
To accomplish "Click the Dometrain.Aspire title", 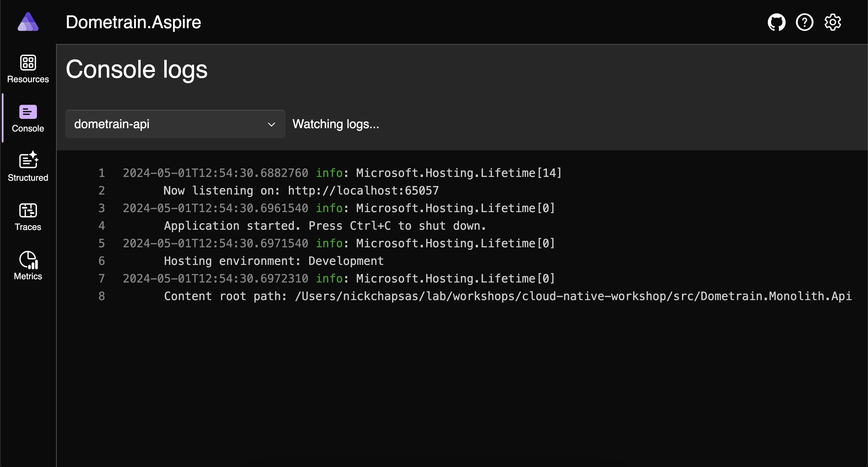I will [133, 22].
